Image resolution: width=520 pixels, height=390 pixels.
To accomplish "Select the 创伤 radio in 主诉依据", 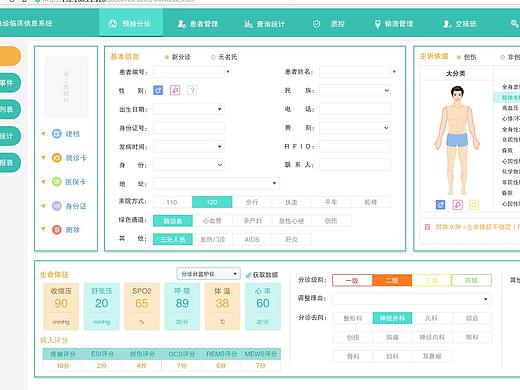I will point(459,57).
